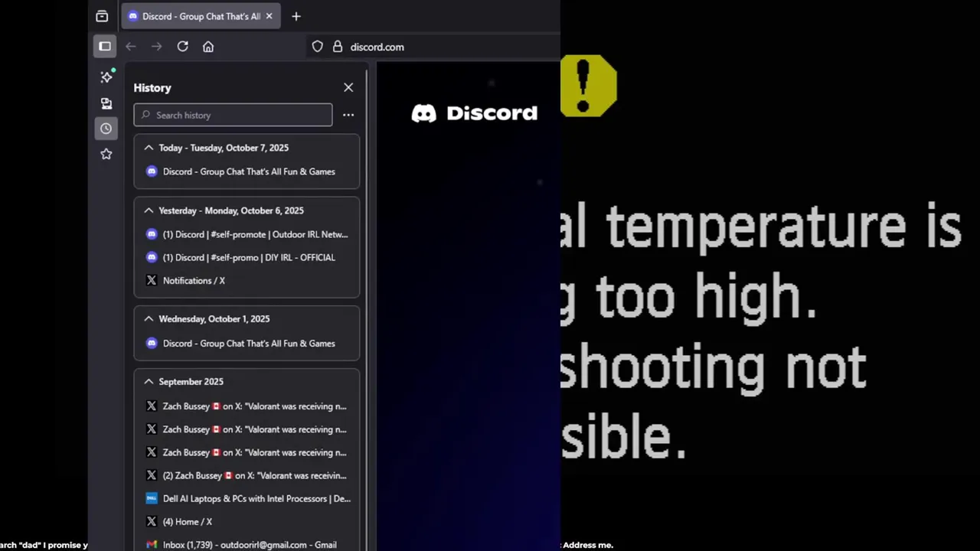Open the home page button
Screen dimensions: 980x551
tap(208, 47)
